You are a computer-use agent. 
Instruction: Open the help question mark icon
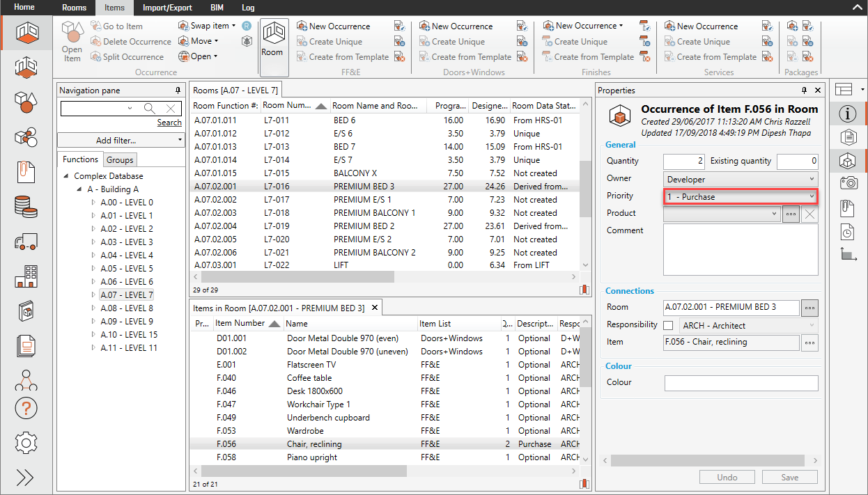[26, 408]
